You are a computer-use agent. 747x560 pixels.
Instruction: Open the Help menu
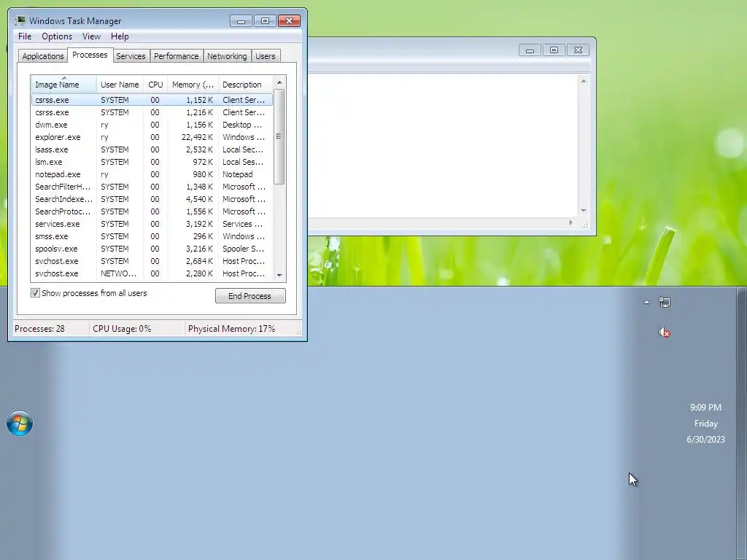pos(120,36)
